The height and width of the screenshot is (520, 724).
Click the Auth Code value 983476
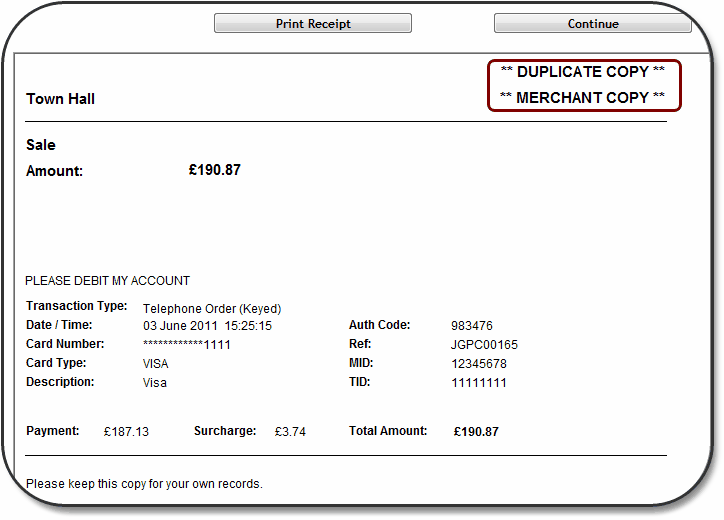(x=472, y=326)
